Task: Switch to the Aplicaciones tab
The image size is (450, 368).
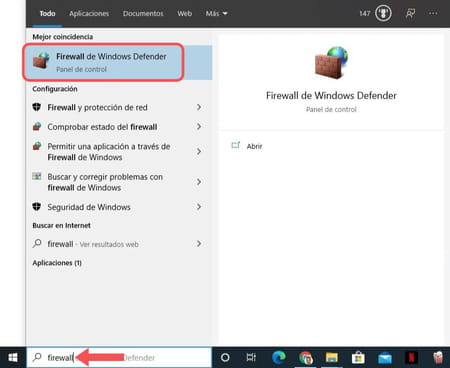Action: coord(89,14)
